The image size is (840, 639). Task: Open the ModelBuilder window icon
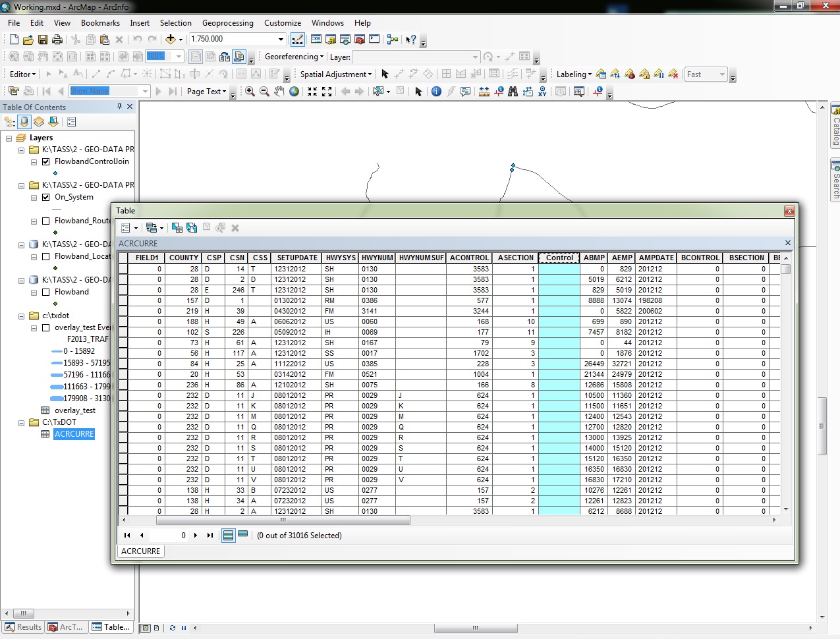393,40
